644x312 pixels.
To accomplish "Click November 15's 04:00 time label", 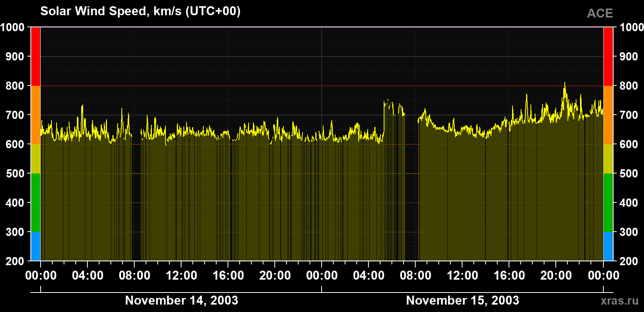I will [369, 276].
